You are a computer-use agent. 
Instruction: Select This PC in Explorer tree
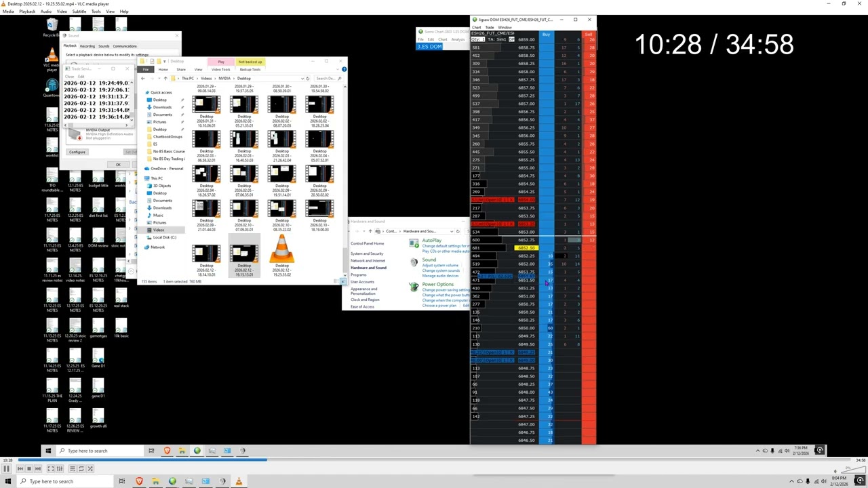pyautogui.click(x=157, y=178)
